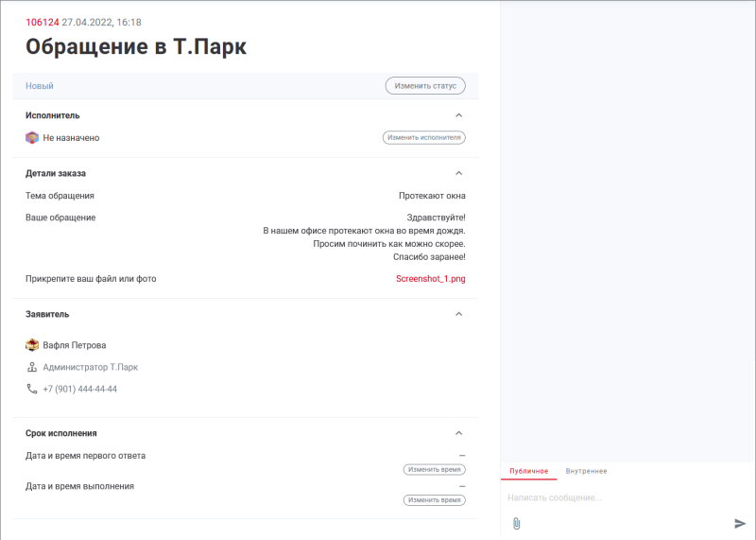
Task: Open the Screenshot_1.png attachment link
Action: tap(430, 279)
